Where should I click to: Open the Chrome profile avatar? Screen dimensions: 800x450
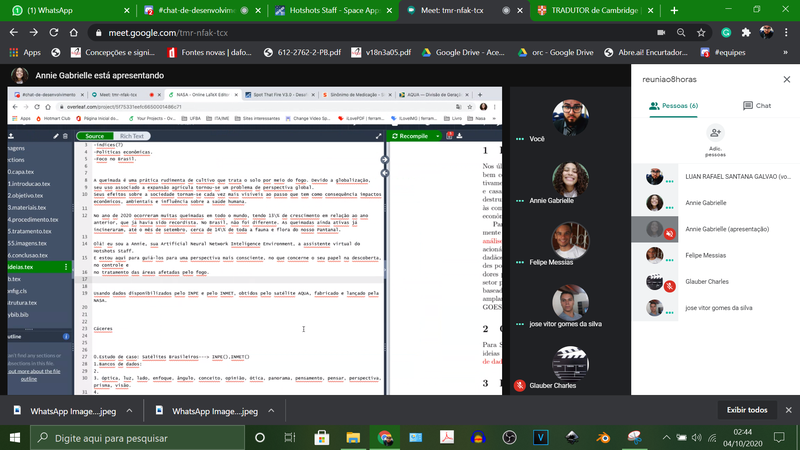766,33
